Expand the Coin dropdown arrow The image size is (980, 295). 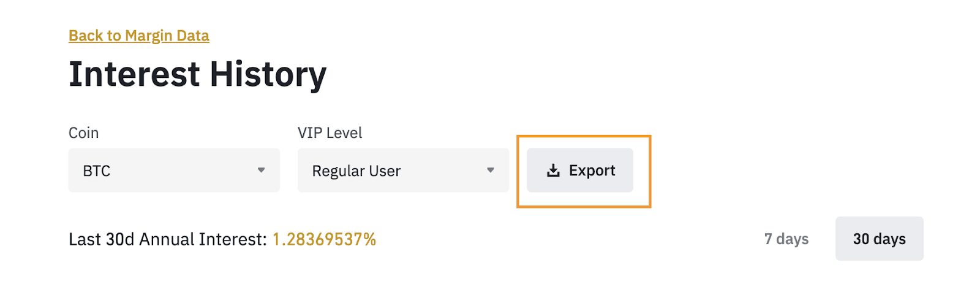[x=262, y=170]
